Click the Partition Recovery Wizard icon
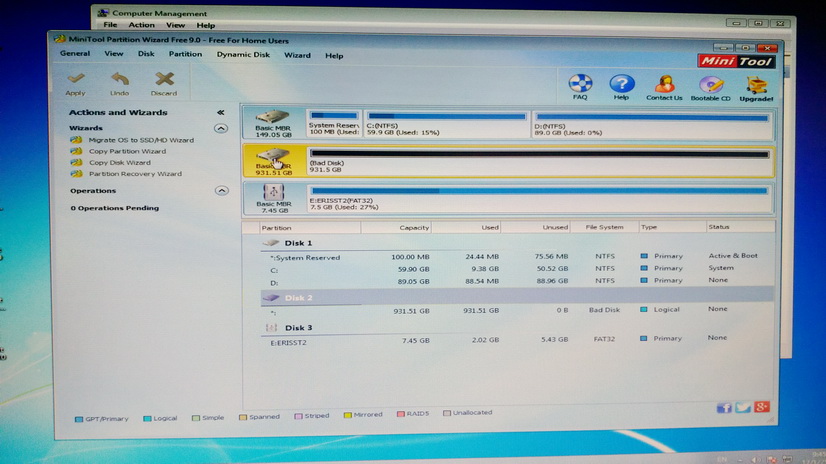826x464 pixels. pyautogui.click(x=76, y=174)
